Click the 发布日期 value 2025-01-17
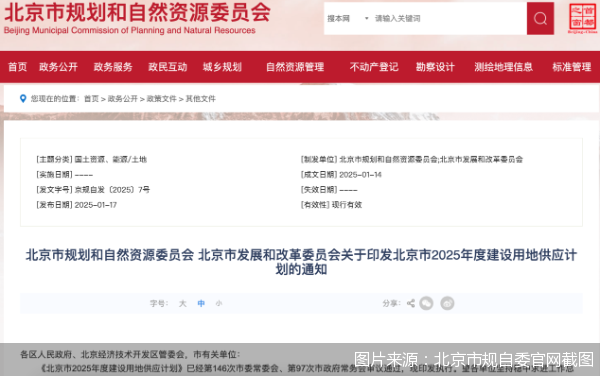 (x=96, y=205)
